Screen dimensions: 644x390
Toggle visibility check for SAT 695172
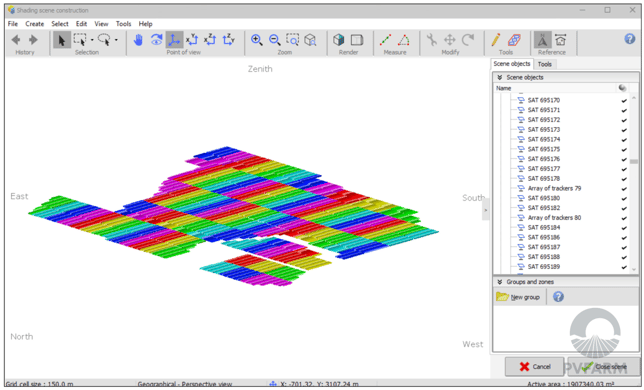[624, 120]
